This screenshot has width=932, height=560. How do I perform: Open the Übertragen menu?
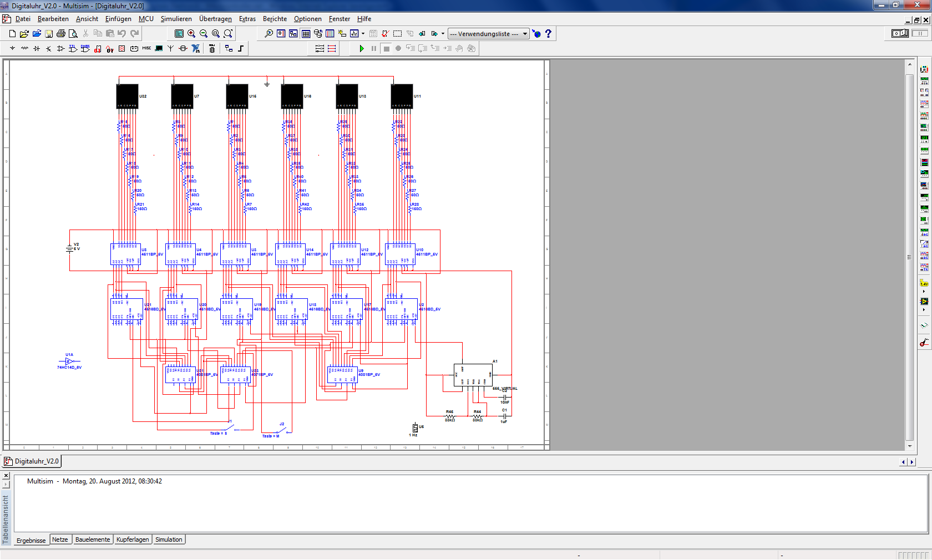tap(216, 19)
